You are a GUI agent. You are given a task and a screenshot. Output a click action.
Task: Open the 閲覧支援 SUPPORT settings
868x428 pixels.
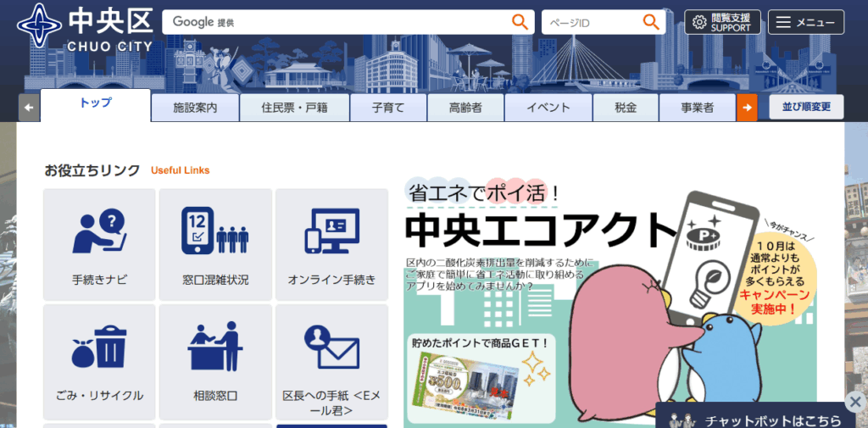(x=722, y=23)
